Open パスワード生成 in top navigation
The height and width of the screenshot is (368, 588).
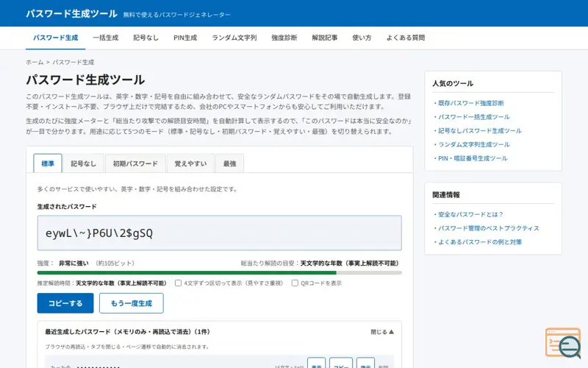point(56,38)
